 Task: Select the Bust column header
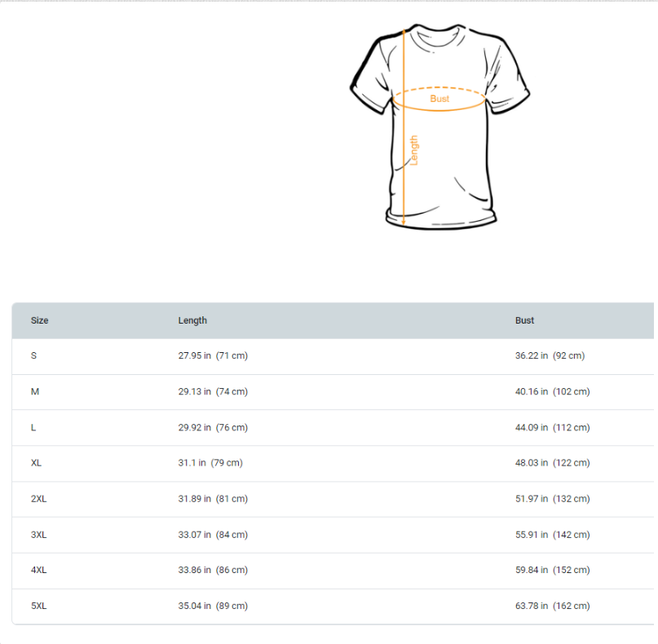pos(524,320)
